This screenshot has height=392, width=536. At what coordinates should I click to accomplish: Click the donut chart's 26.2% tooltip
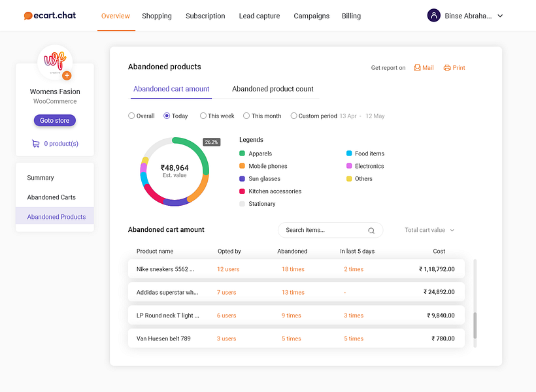click(212, 142)
